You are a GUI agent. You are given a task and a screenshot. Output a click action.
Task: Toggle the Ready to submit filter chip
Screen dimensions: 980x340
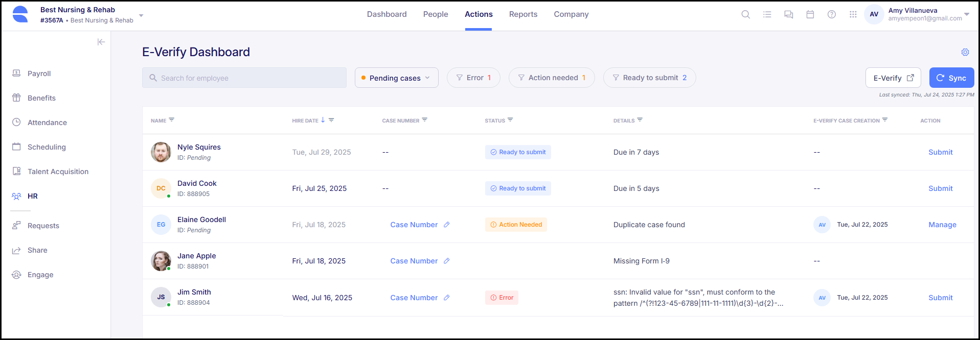pyautogui.click(x=649, y=78)
